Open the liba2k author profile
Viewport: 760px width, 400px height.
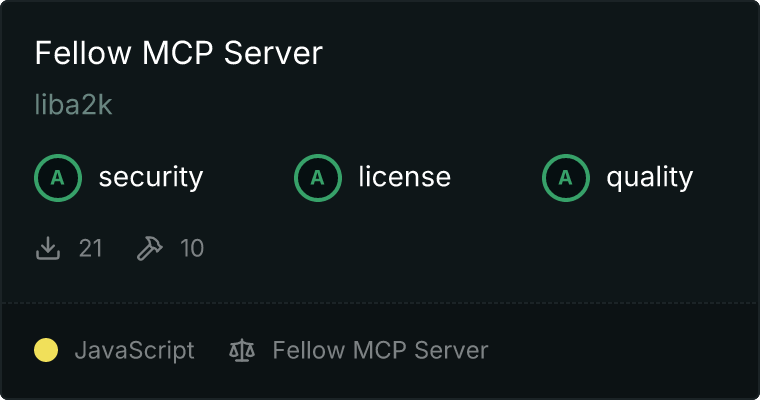[x=73, y=105]
